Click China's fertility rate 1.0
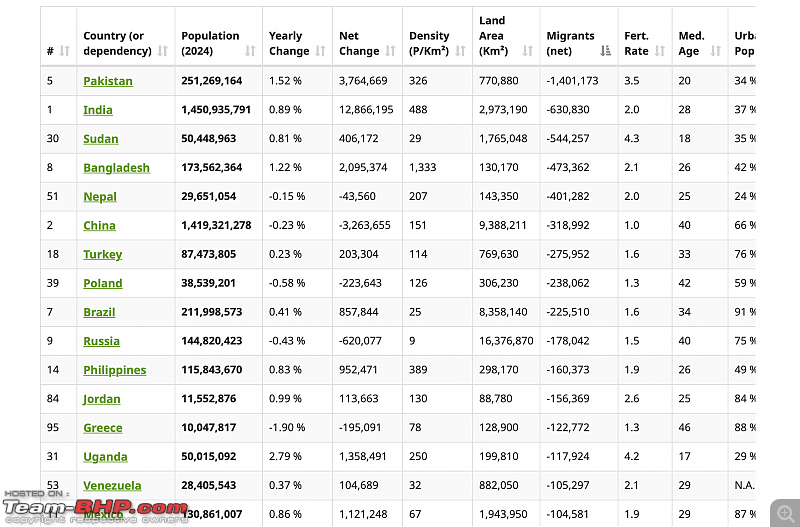This screenshot has width=800, height=527. click(632, 225)
